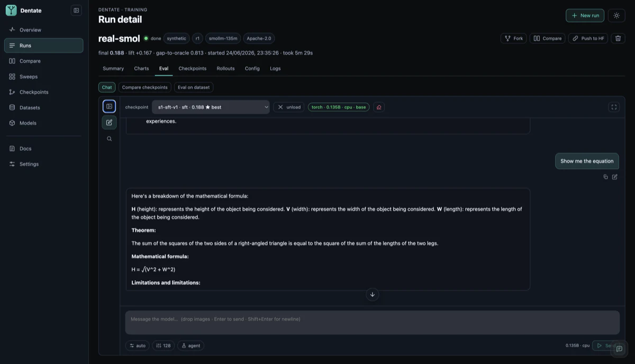The width and height of the screenshot is (635, 364).
Task: Clear chat with the eraser icon
Action: point(379,107)
